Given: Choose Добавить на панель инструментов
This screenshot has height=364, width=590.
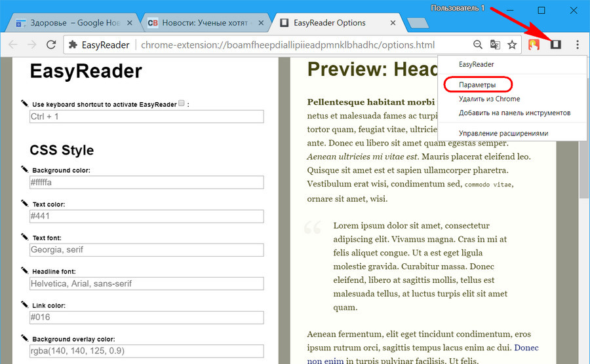Looking at the screenshot, I should pyautogui.click(x=515, y=113).
